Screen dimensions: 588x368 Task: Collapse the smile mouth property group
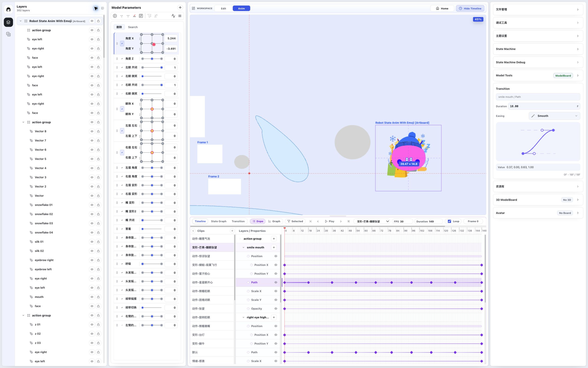pos(243,247)
